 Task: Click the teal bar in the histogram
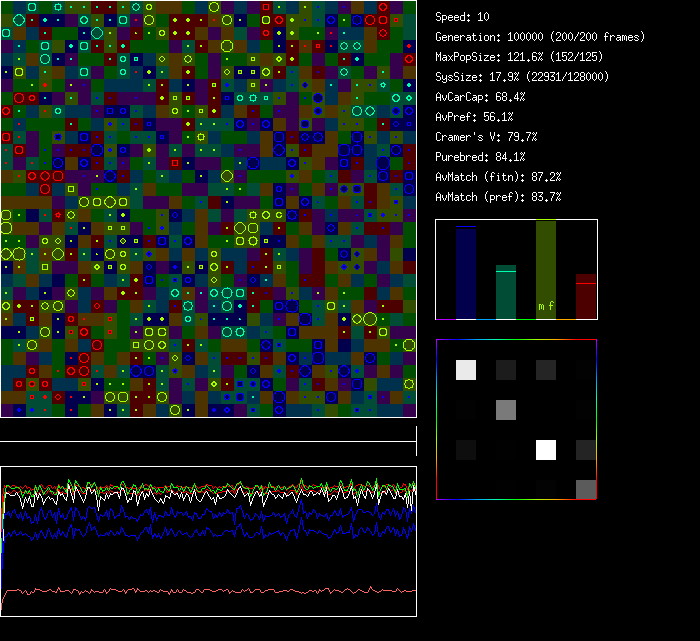point(506,292)
